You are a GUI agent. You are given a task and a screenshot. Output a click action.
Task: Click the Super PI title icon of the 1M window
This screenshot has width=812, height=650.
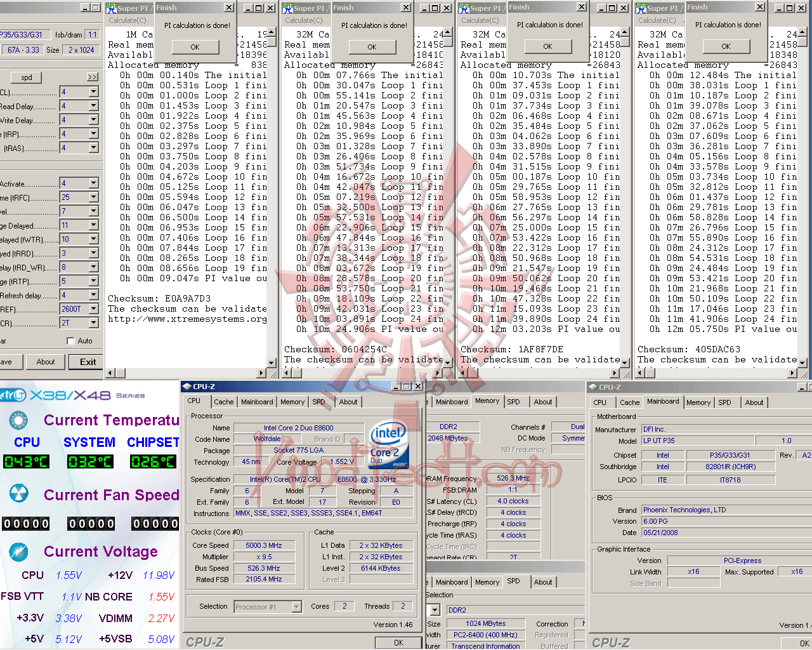point(110,8)
